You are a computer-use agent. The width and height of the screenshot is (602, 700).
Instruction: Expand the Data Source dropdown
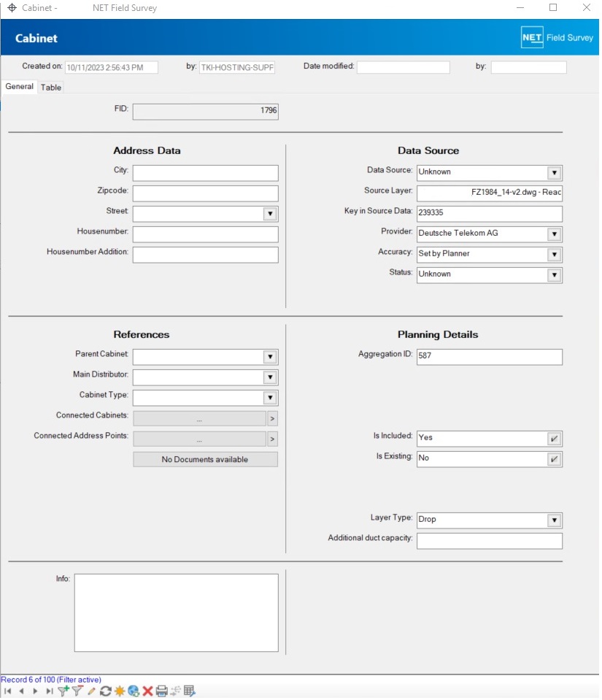point(554,173)
